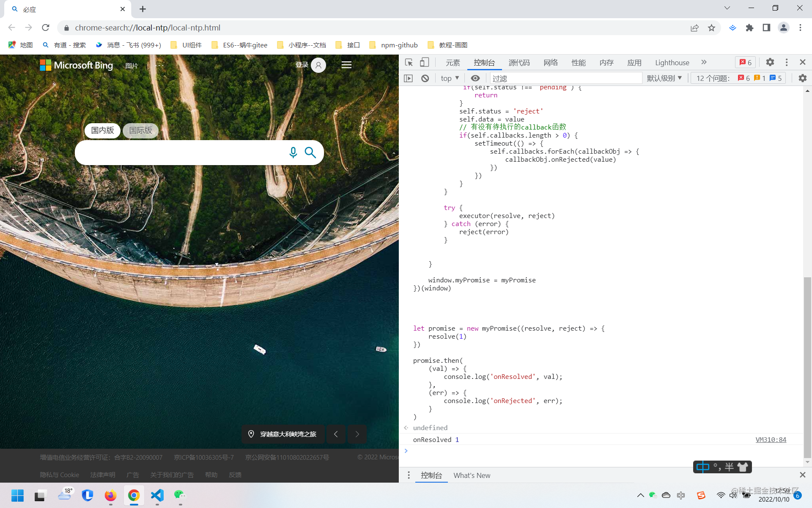The width and height of the screenshot is (812, 508).
Task: Click the 12 个问题 issues counter
Action: pos(739,78)
